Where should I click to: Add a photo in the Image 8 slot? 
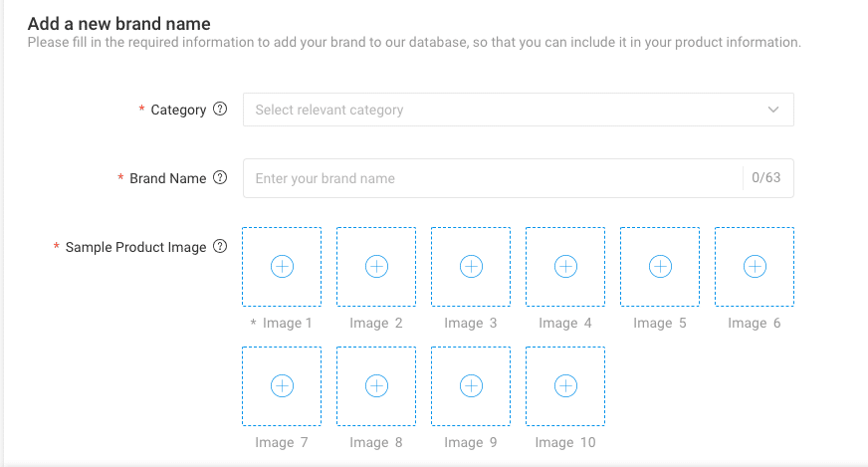[376, 385]
